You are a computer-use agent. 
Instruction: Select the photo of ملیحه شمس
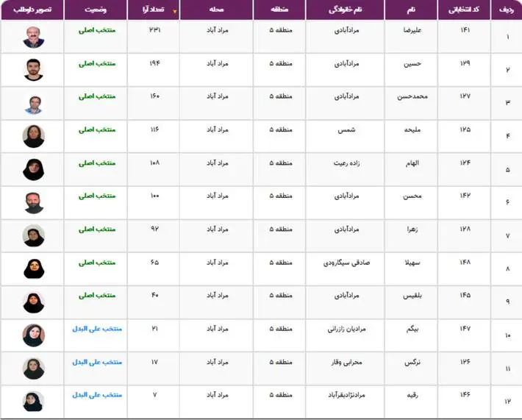coord(34,136)
